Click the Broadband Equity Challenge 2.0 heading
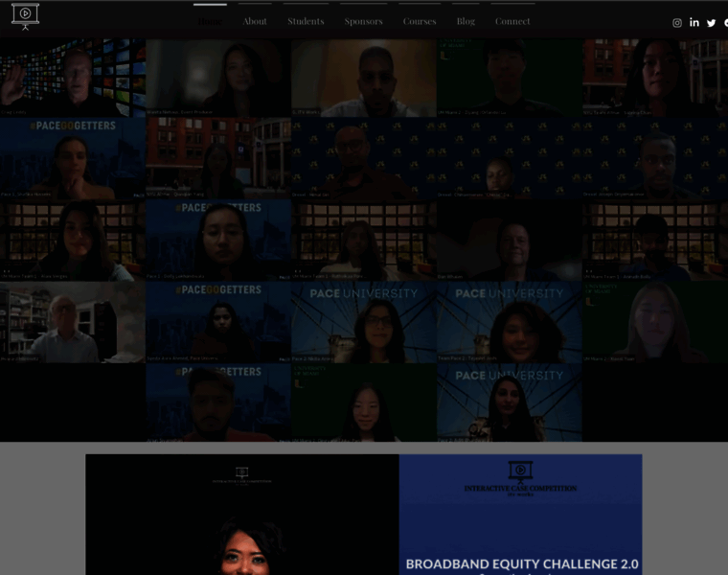The width and height of the screenshot is (728, 575). click(522, 563)
